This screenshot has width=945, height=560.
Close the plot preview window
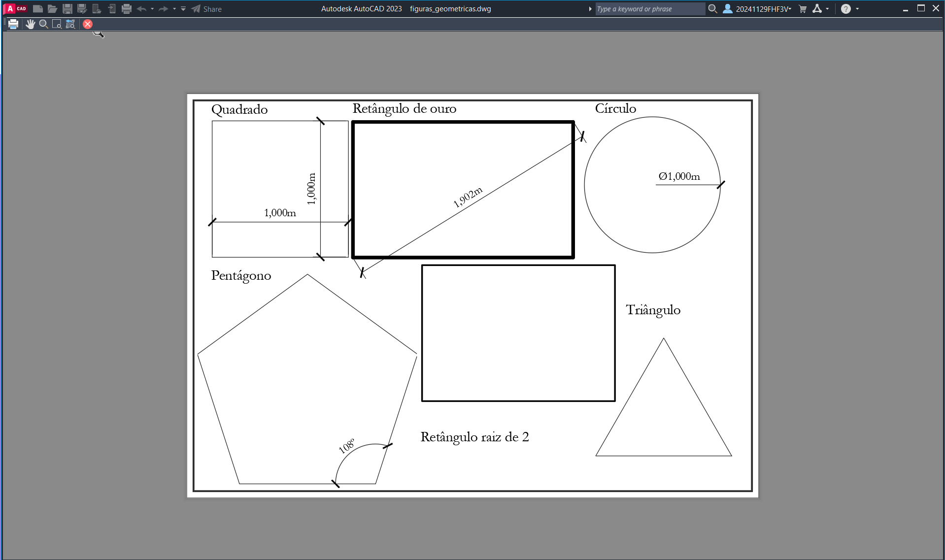88,24
